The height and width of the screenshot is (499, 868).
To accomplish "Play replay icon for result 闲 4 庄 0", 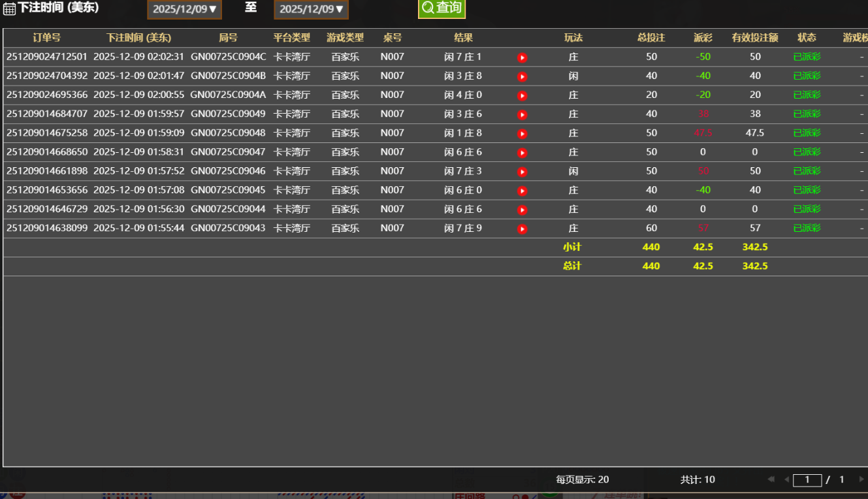I will [x=522, y=95].
